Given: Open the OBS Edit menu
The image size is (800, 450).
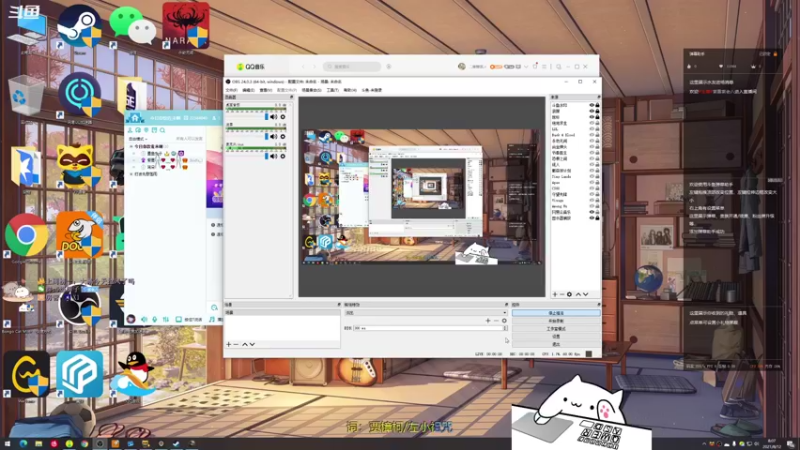Looking at the screenshot, I should coord(248,90).
